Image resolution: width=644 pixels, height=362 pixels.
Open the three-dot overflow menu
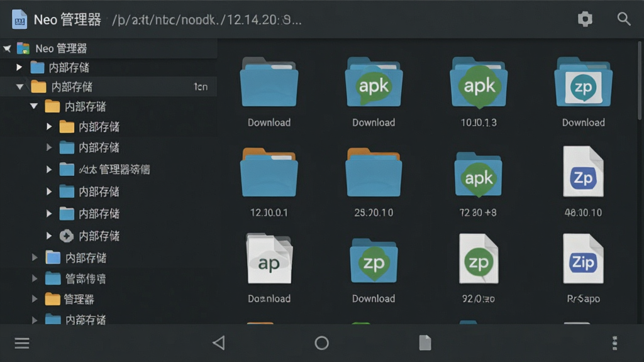tap(615, 343)
